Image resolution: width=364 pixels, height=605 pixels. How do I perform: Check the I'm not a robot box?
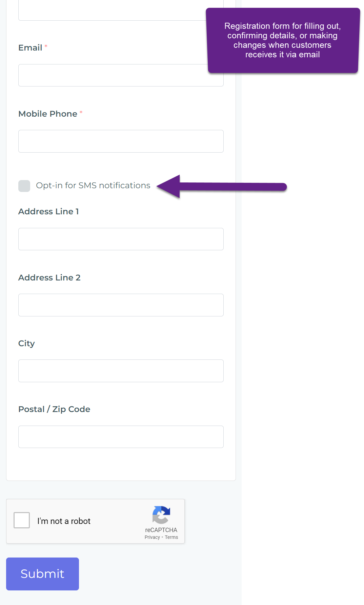22,520
